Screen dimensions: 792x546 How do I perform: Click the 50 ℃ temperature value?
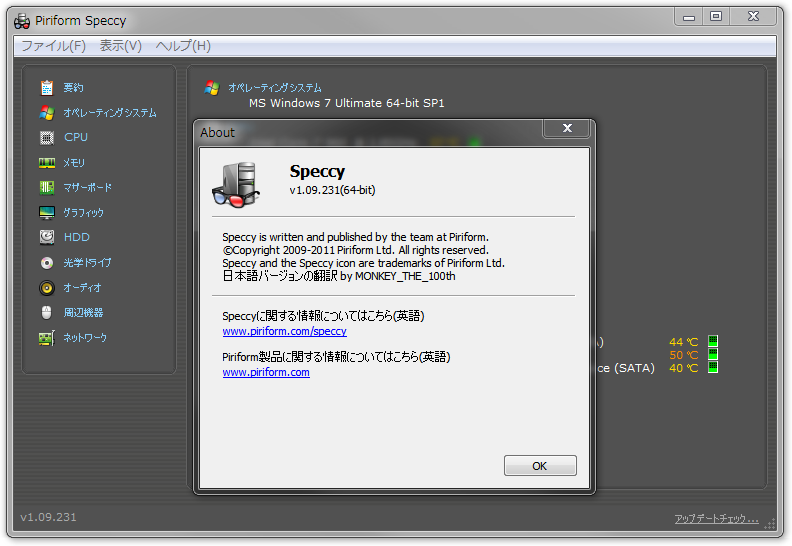(683, 355)
